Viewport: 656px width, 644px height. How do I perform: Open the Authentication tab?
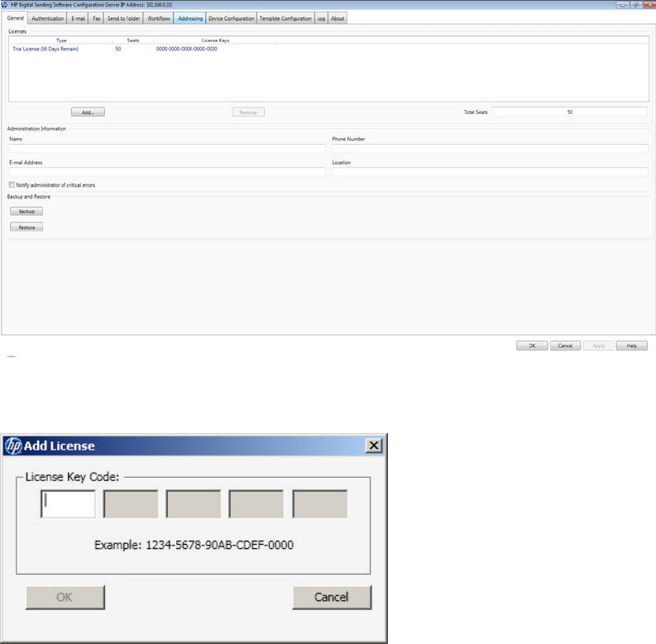[x=47, y=18]
